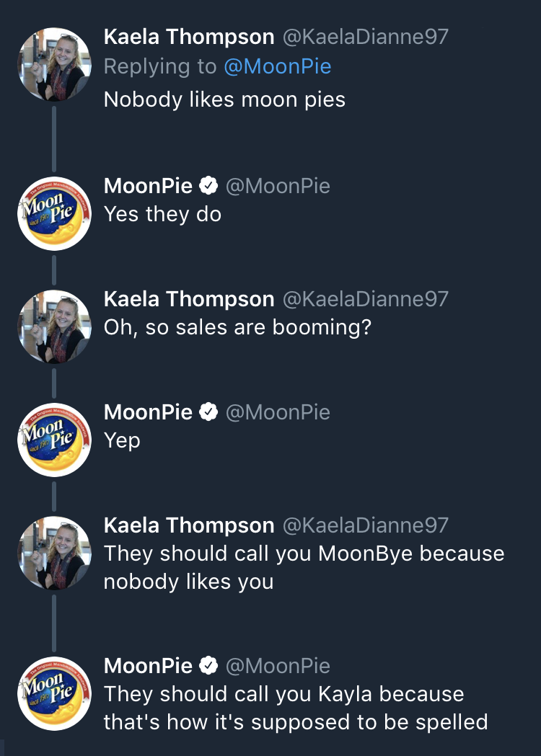Image resolution: width=541 pixels, height=756 pixels.
Task: Click MoonPie logo avatar beside the "Kayla" reply
Action: pyautogui.click(x=54, y=693)
